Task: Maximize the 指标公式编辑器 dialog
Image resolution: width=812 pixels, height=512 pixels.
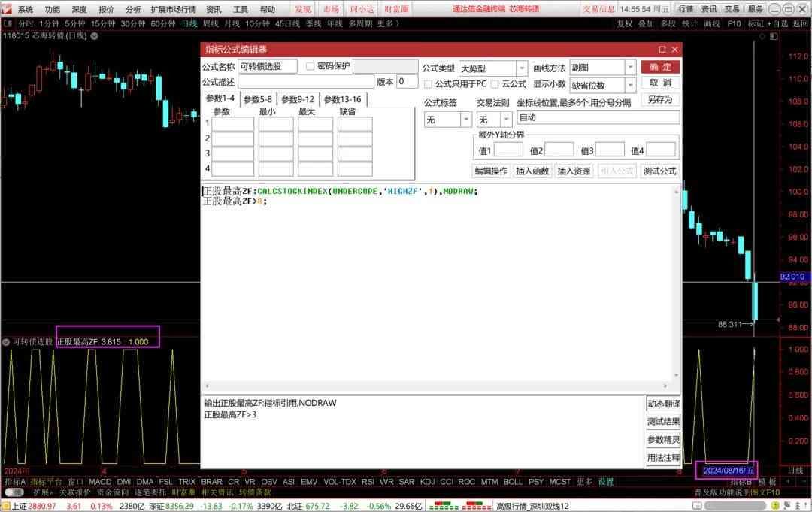Action: click(x=662, y=50)
